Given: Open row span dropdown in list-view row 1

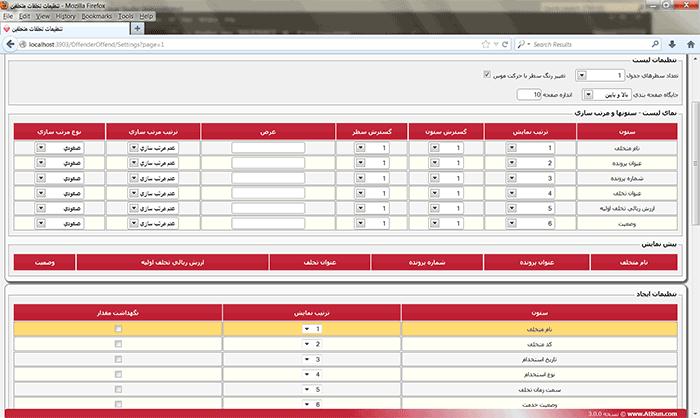Looking at the screenshot, I should tap(372, 147).
